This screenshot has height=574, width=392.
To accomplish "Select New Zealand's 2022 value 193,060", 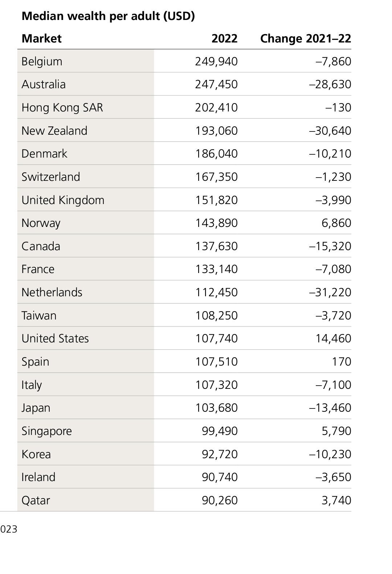I will click(216, 131).
